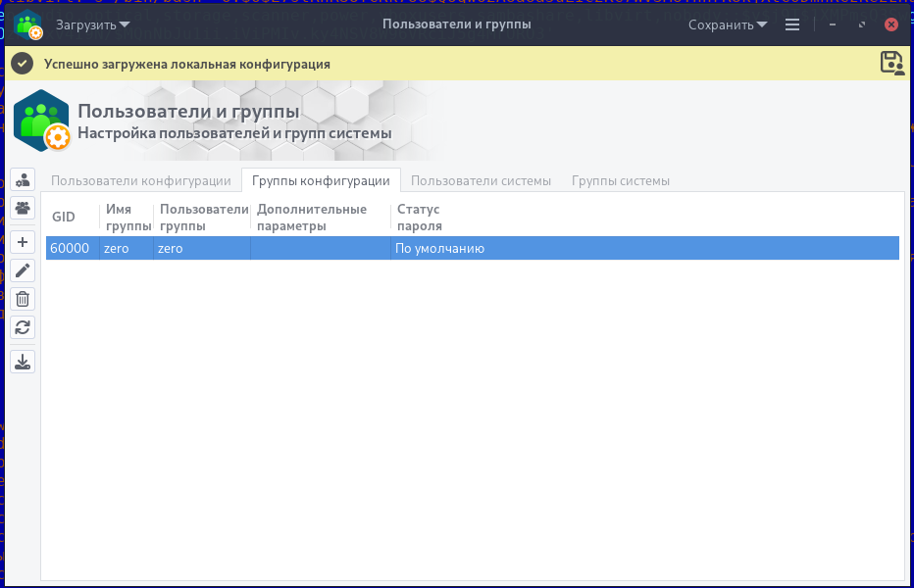The image size is (914, 588).
Task: Click the download/import sidebar icon
Action: tap(23, 362)
